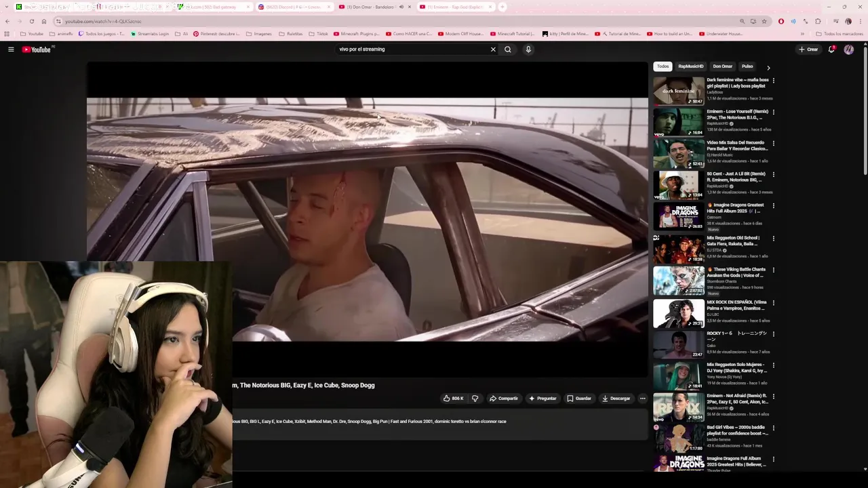Open the browser home button
The height and width of the screenshot is (488, 868).
(x=44, y=21)
